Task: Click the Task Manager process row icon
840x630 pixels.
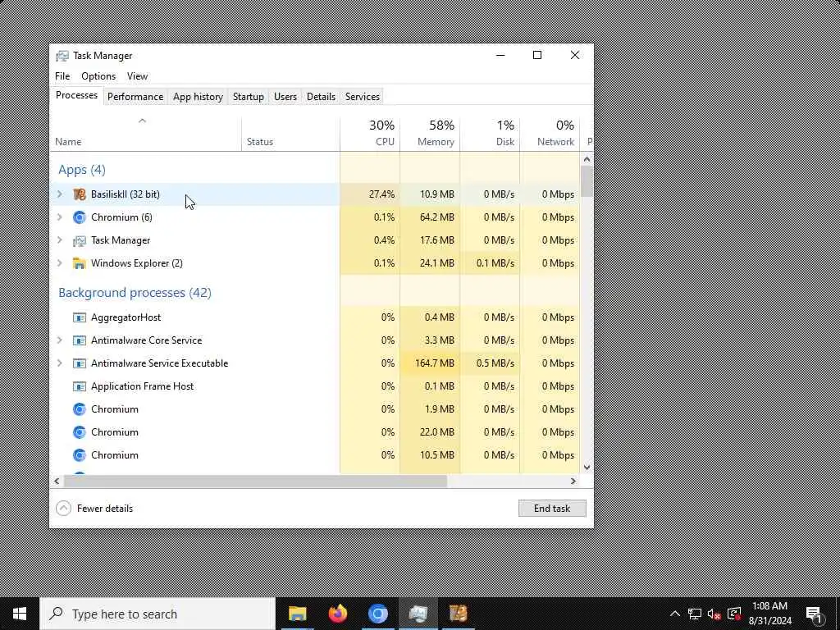Action: pos(80,240)
